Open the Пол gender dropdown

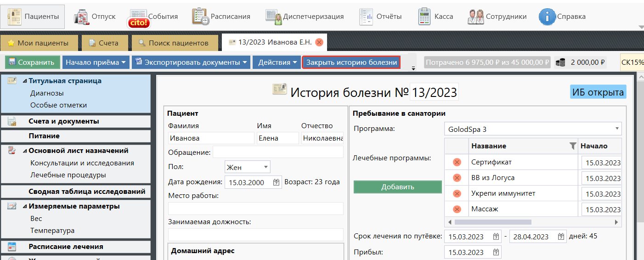point(266,167)
